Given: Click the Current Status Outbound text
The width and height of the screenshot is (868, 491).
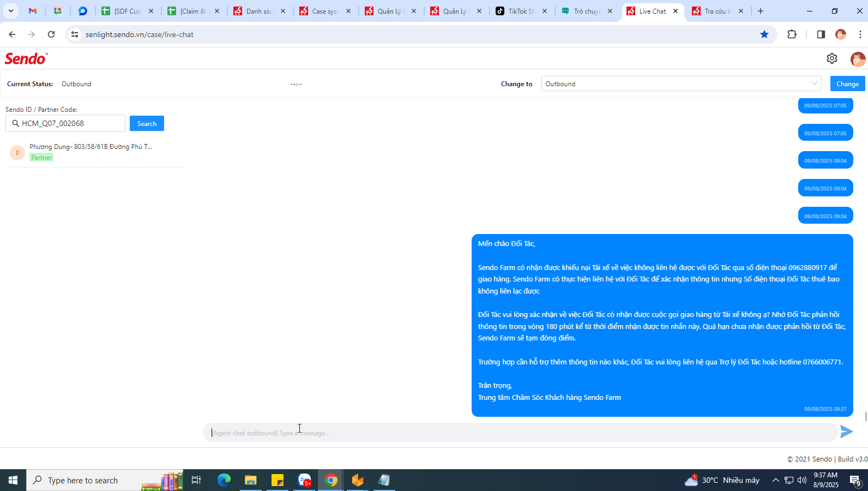Looking at the screenshot, I should 76,84.
